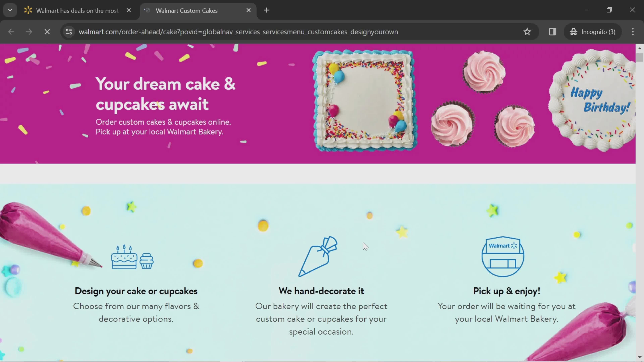Click the cake and cupcake outline icon
644x362 pixels.
click(x=132, y=257)
